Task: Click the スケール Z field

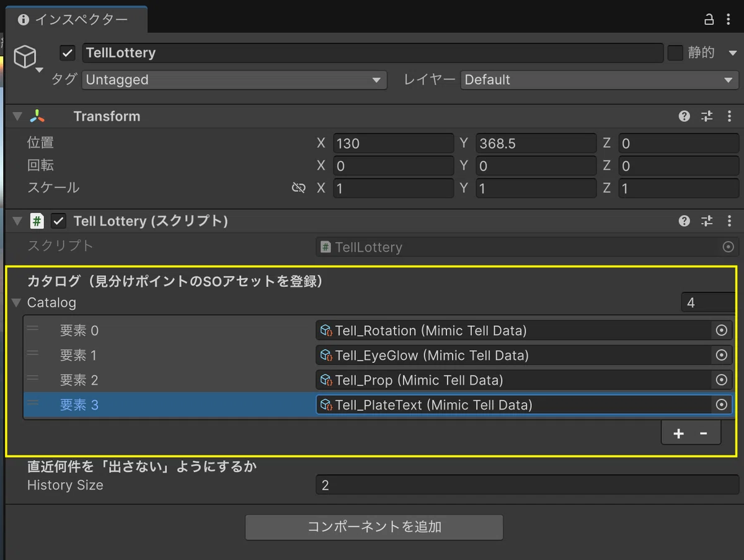Action: 679,188
